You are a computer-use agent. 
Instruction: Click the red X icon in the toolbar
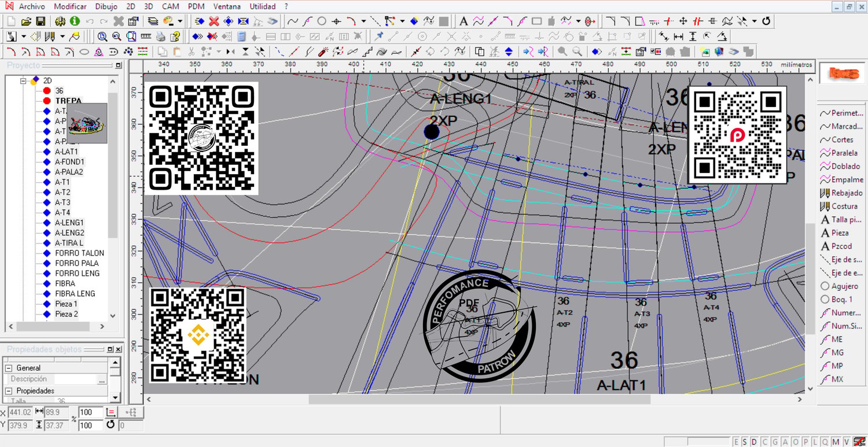[x=214, y=21]
